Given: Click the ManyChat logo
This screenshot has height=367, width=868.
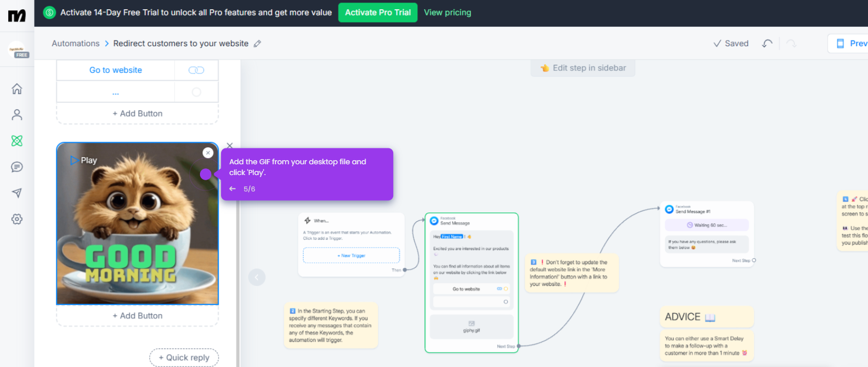Looking at the screenshot, I should [x=17, y=16].
